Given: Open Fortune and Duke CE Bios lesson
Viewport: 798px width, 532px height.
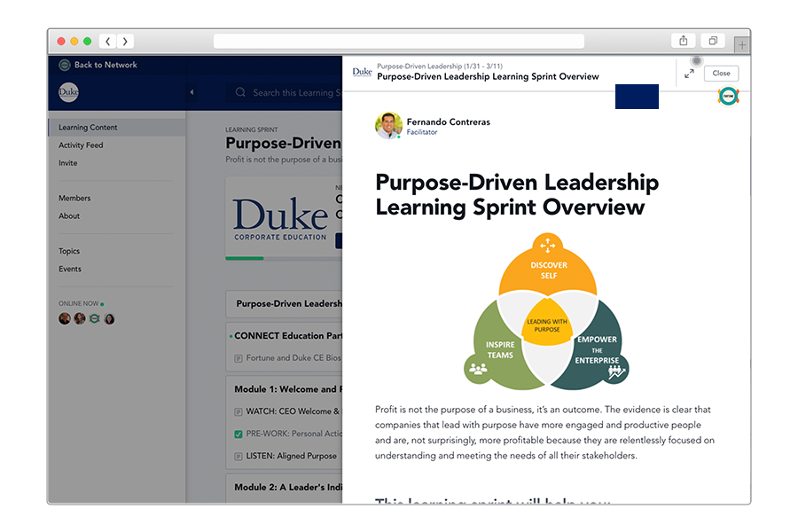Looking at the screenshot, I should pos(293,358).
